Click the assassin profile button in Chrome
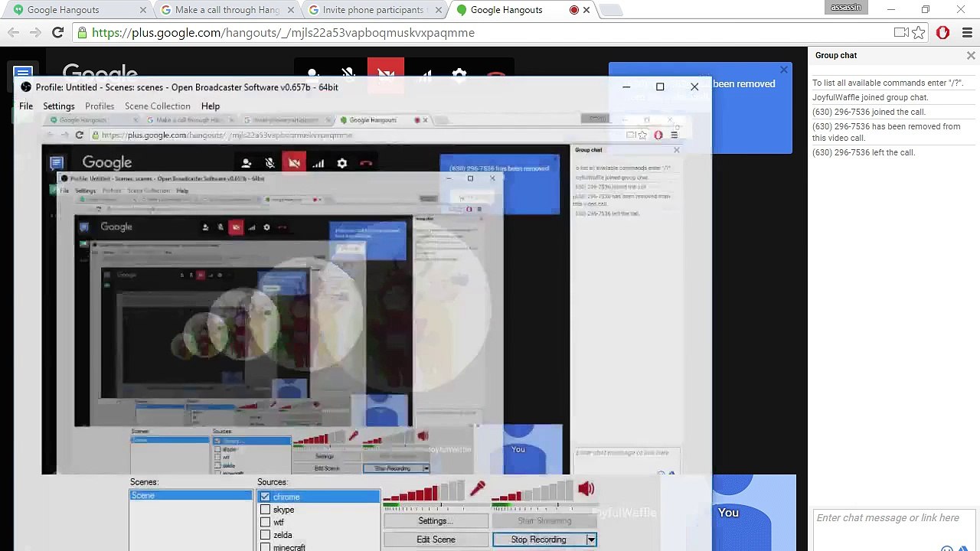This screenshot has width=980, height=551. (845, 8)
